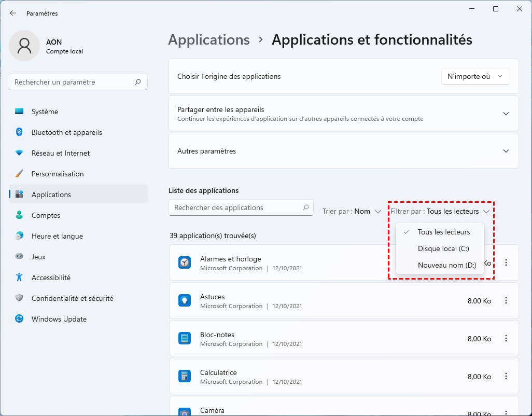Click the Personnalisation paintbrush icon

(x=19, y=174)
